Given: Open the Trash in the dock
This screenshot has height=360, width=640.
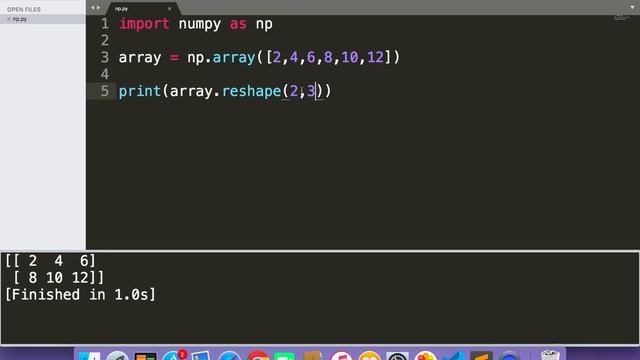Looking at the screenshot, I should (x=550, y=355).
